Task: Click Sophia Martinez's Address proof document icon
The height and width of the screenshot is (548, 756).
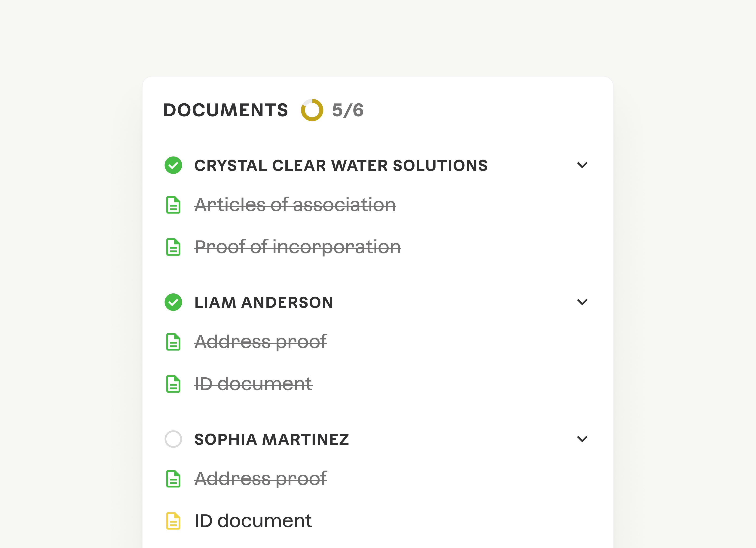Action: pyautogui.click(x=173, y=479)
